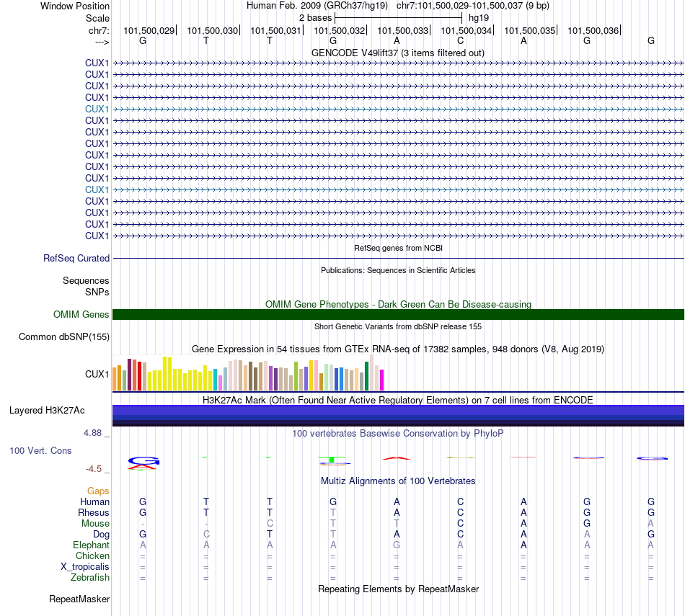Open the Common dbSNP(155) track label

coord(64,337)
